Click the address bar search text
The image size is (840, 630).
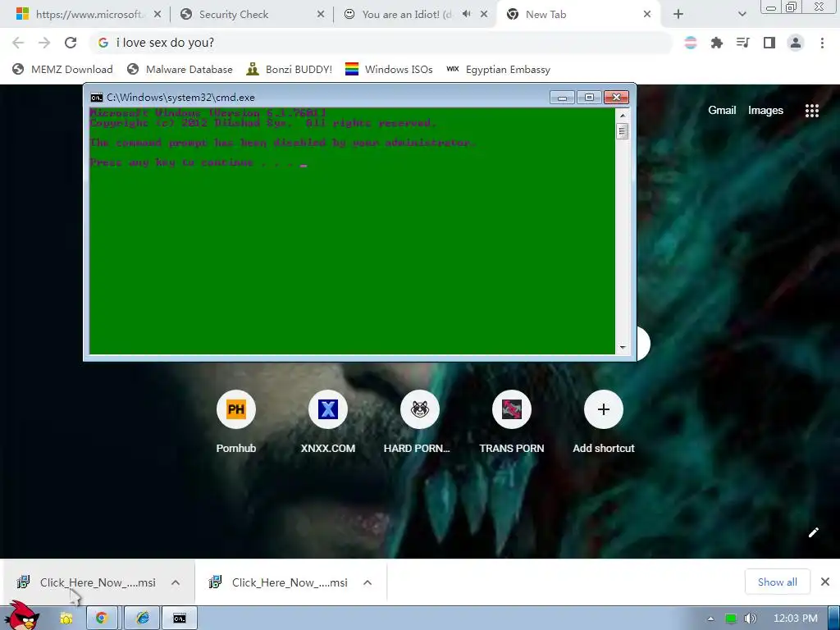coord(165,43)
